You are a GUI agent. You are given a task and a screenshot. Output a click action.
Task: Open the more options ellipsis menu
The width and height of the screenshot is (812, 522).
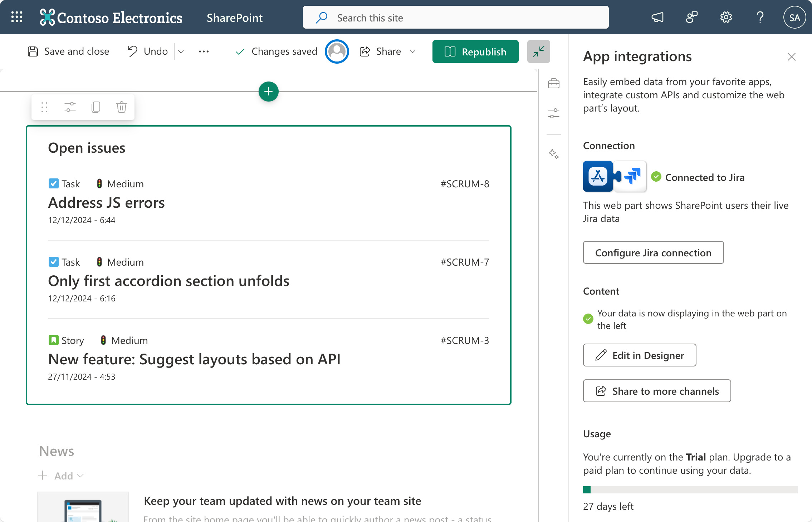point(204,51)
